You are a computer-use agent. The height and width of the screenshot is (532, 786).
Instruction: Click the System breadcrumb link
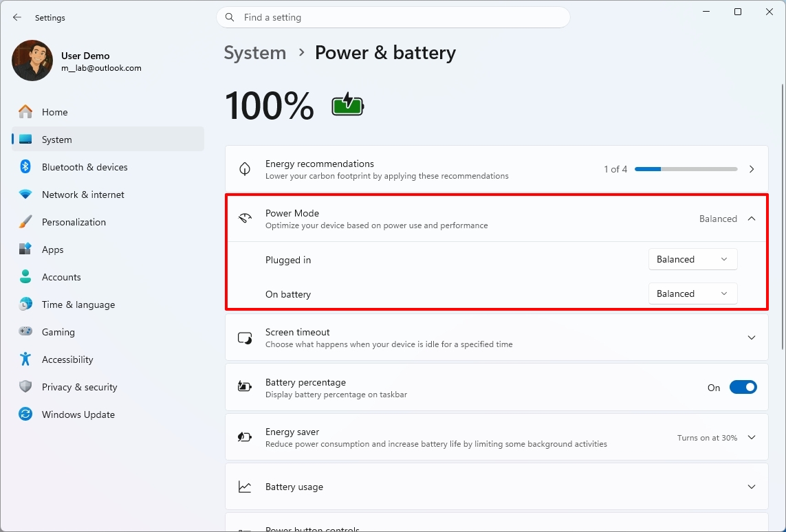coord(254,53)
